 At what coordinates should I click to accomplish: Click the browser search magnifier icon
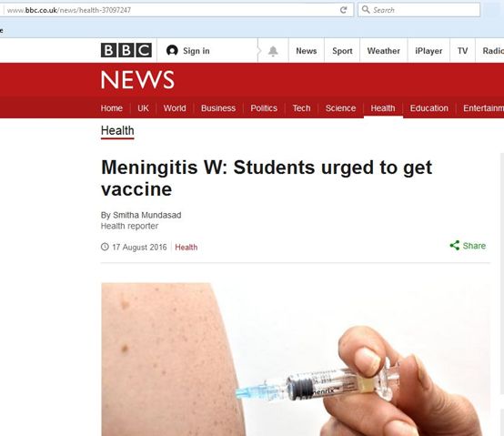pos(366,10)
